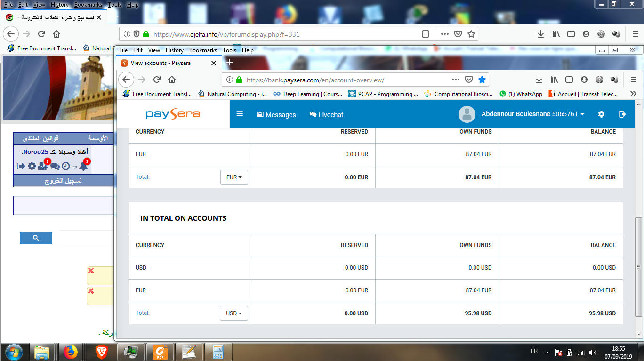The width and height of the screenshot is (644, 361).
Task: Toggle the blue bookmark star for Paysera
Action: 482,80
